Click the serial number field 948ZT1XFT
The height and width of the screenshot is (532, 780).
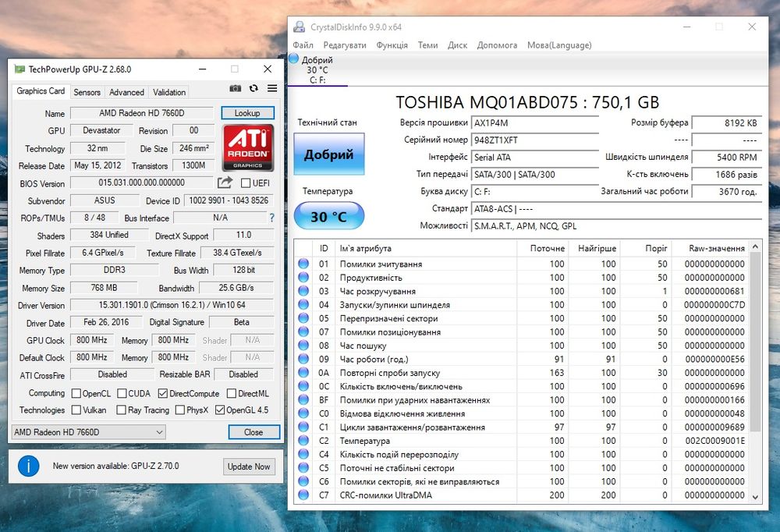pos(535,140)
